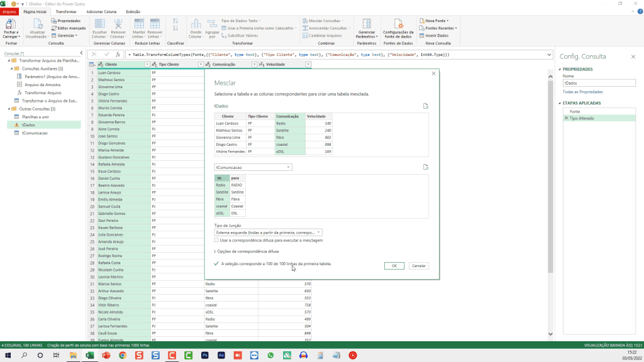
Task: Click OK in the Mesclar dialog
Action: [x=394, y=266]
